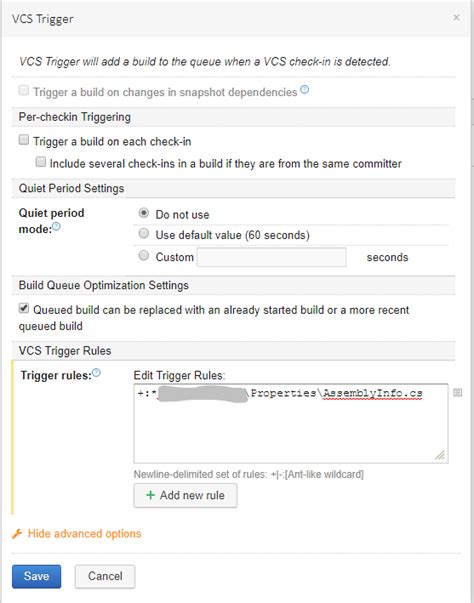This screenshot has width=474, height=603.
Task: Click Hide advanced options link
Action: 85,534
